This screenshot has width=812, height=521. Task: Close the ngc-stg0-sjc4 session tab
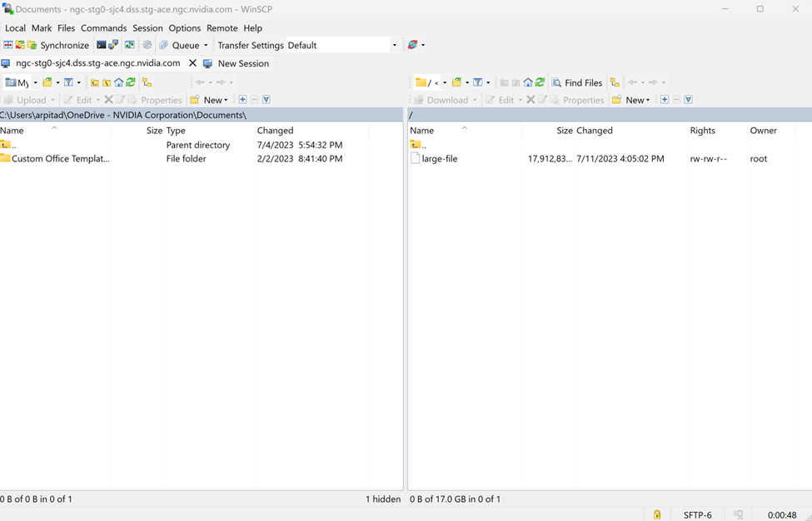[x=192, y=63]
